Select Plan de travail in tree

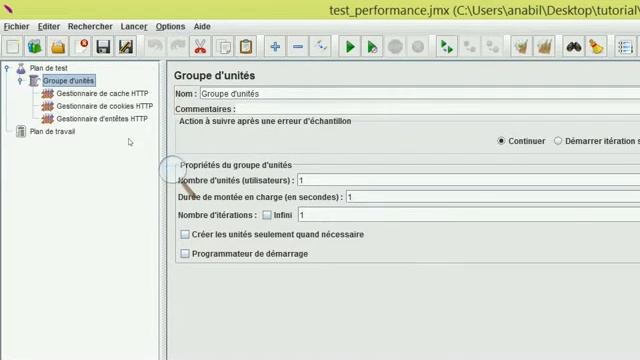[52, 131]
